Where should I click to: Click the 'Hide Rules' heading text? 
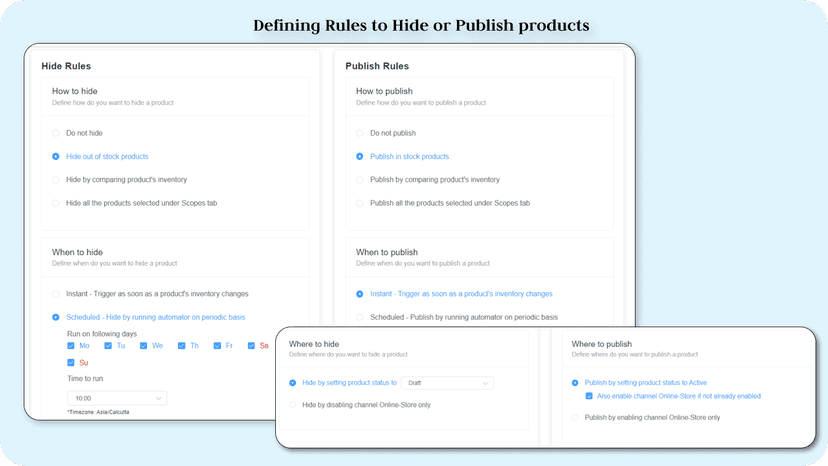coord(66,66)
